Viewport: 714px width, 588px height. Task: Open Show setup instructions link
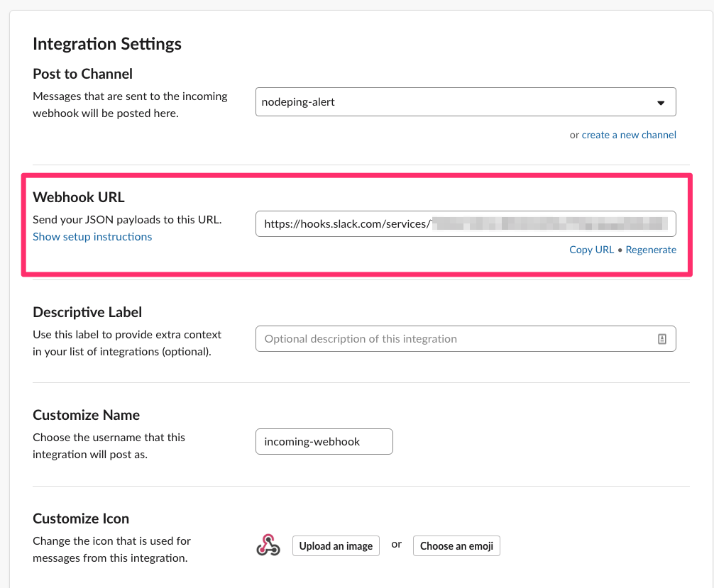(92, 237)
